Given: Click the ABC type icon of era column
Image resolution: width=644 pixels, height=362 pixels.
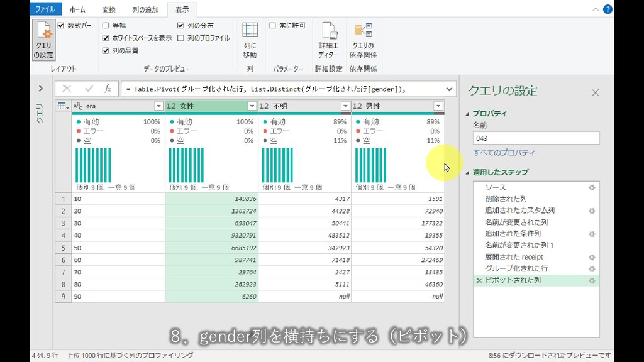Looking at the screenshot, I should [78, 106].
